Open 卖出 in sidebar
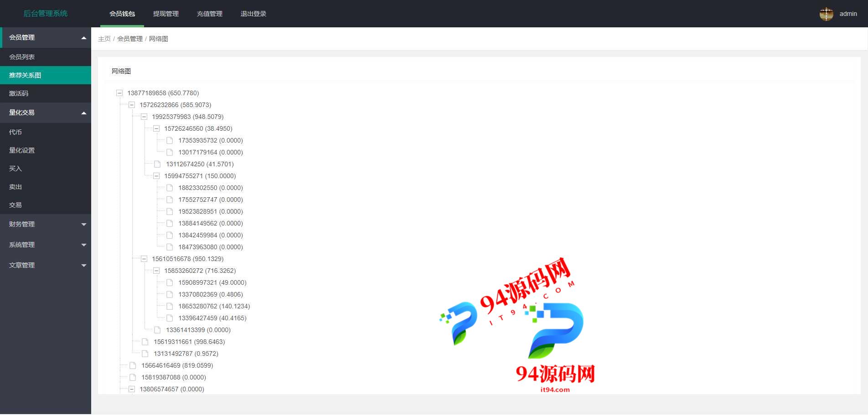This screenshot has width=868, height=415. coord(46,187)
